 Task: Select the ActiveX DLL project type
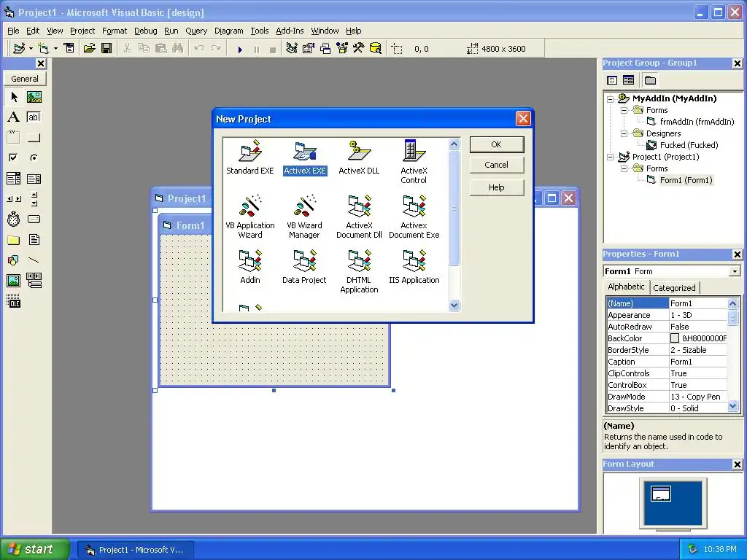359,157
